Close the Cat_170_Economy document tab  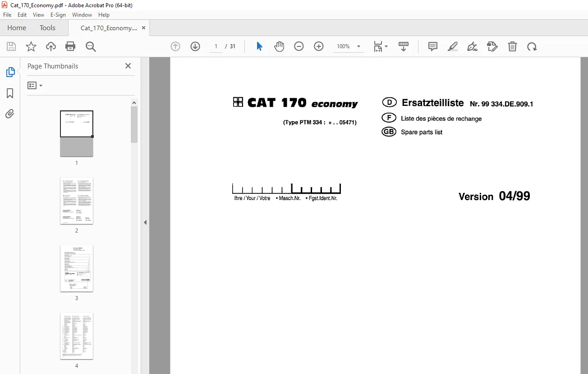tap(144, 27)
